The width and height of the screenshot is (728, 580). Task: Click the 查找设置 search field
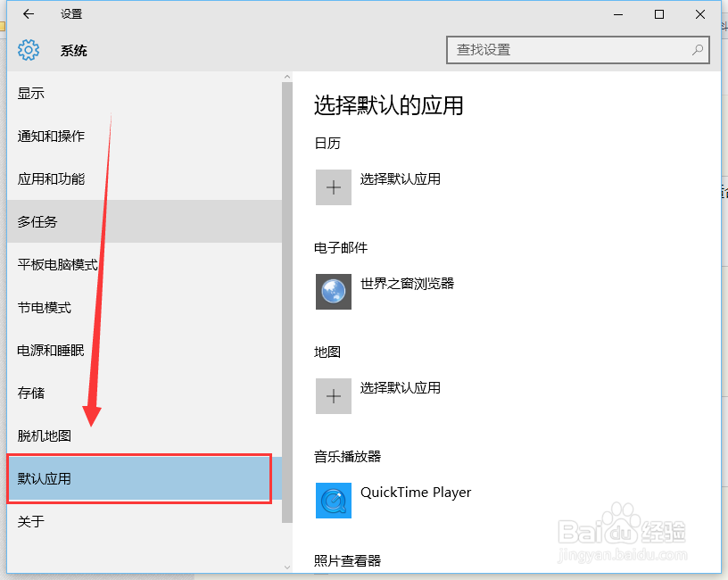point(577,50)
